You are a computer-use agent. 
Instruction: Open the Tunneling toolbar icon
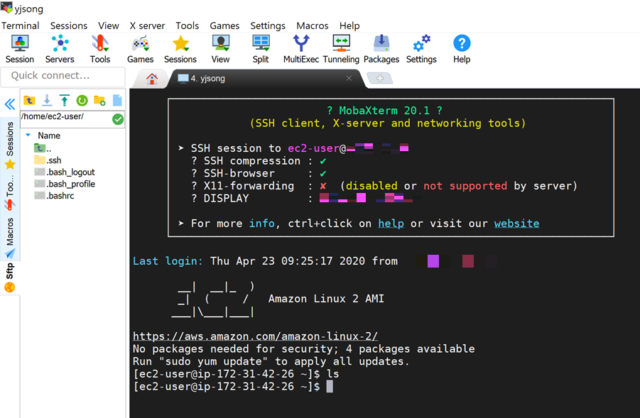[x=341, y=49]
